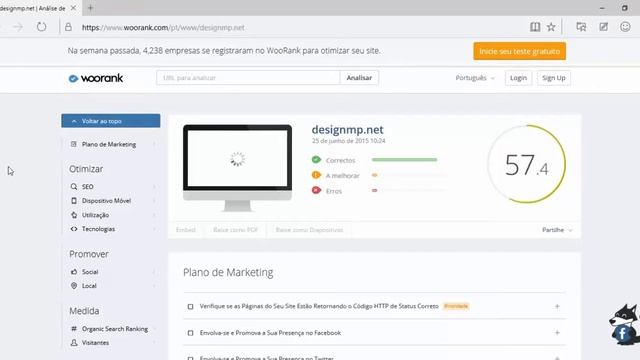The image size is (640, 360).
Task: Close the designmp.net browser tab
Action: (x=73, y=8)
